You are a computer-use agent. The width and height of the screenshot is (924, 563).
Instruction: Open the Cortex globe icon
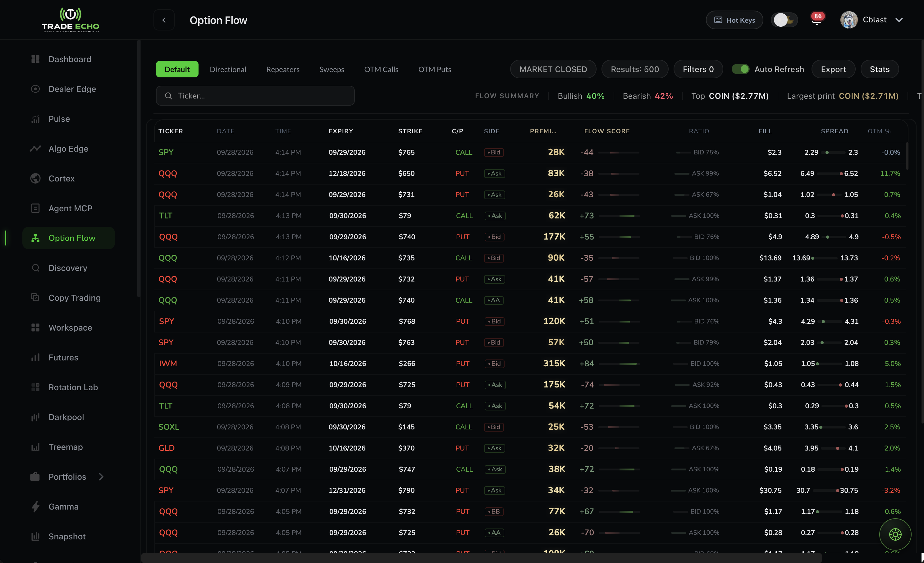pyautogui.click(x=35, y=179)
